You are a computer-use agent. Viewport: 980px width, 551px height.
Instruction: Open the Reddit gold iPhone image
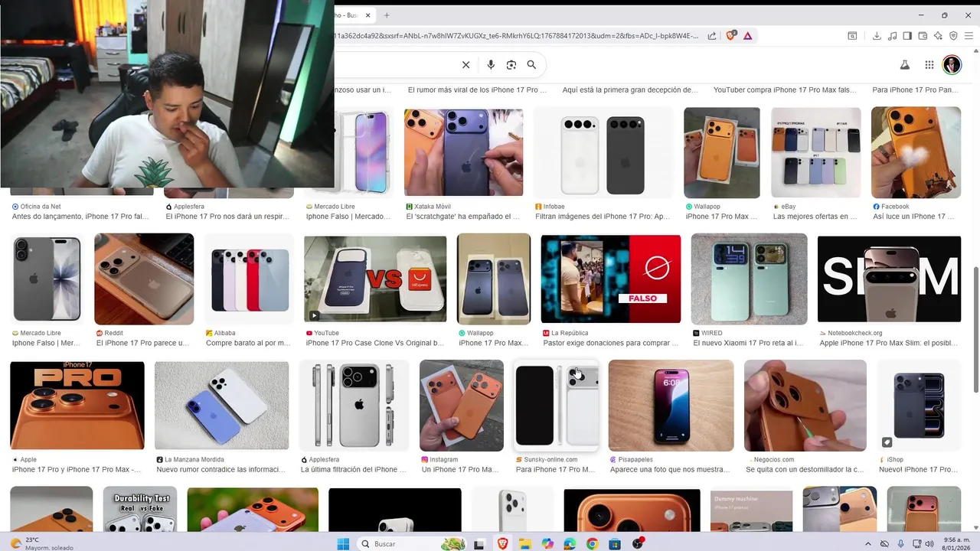tap(144, 279)
